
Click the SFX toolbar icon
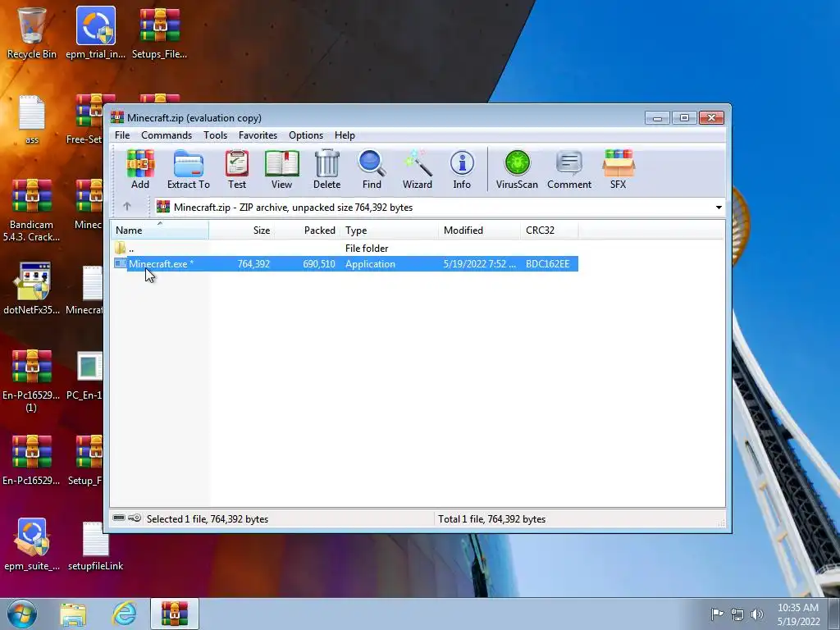point(619,169)
